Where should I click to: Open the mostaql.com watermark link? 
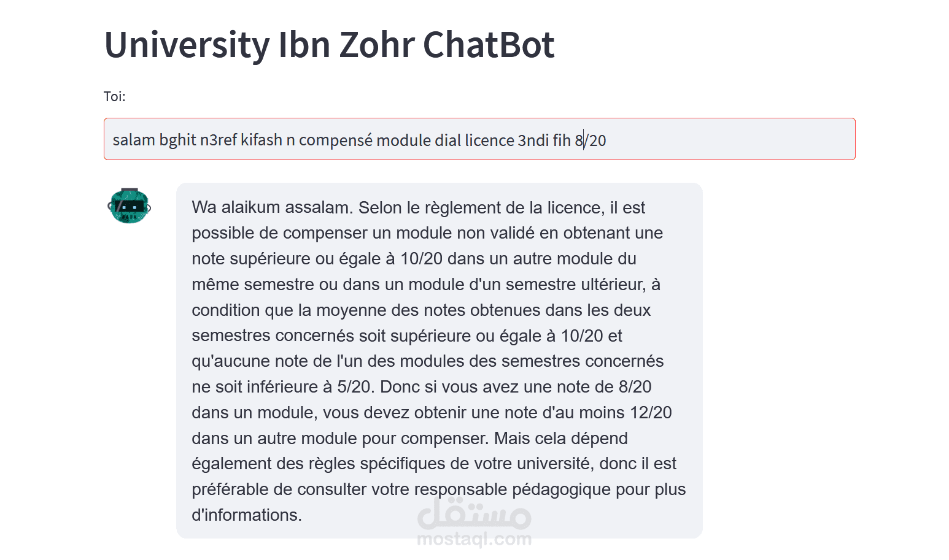coord(474,540)
